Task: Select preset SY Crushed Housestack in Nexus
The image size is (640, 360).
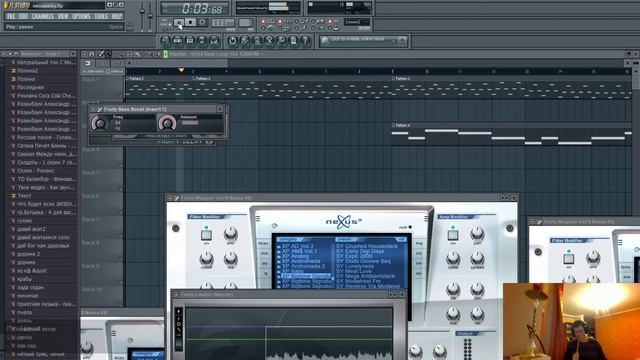Action: point(367,247)
